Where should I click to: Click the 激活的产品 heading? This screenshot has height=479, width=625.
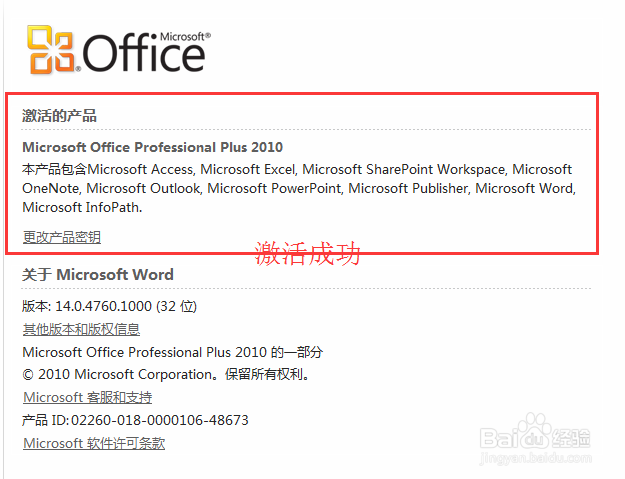[59, 116]
